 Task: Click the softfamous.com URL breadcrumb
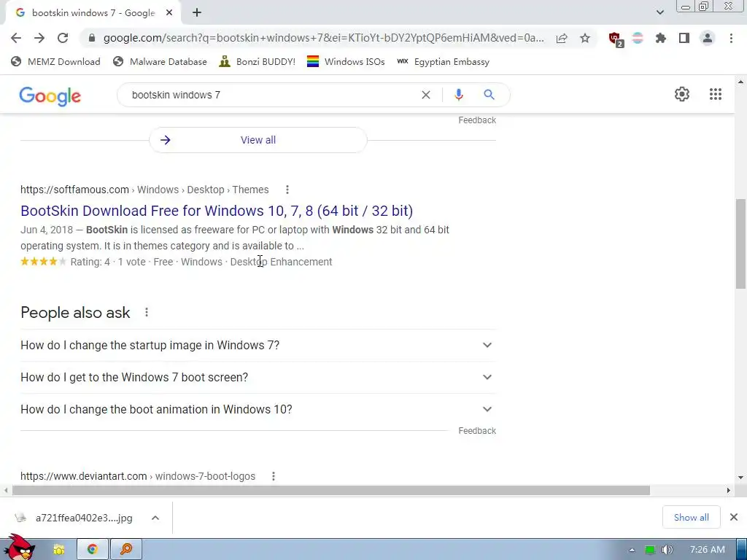tap(144, 190)
